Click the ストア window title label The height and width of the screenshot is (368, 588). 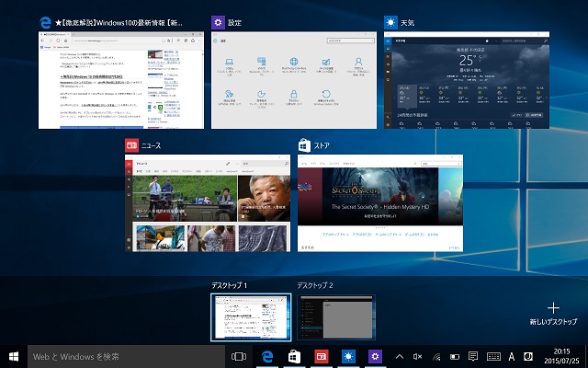(x=322, y=145)
